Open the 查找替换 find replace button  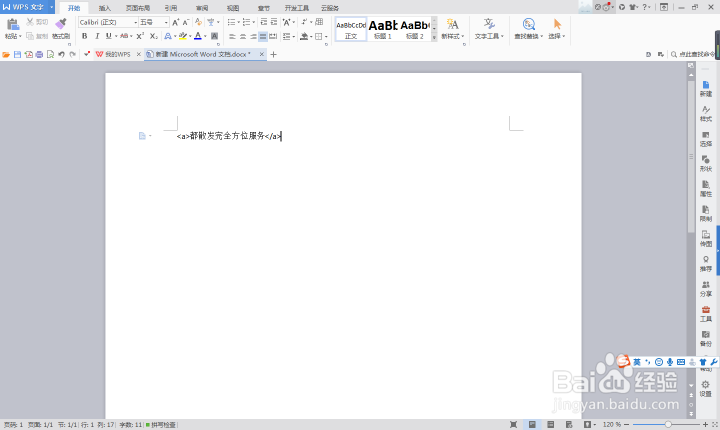click(x=529, y=28)
